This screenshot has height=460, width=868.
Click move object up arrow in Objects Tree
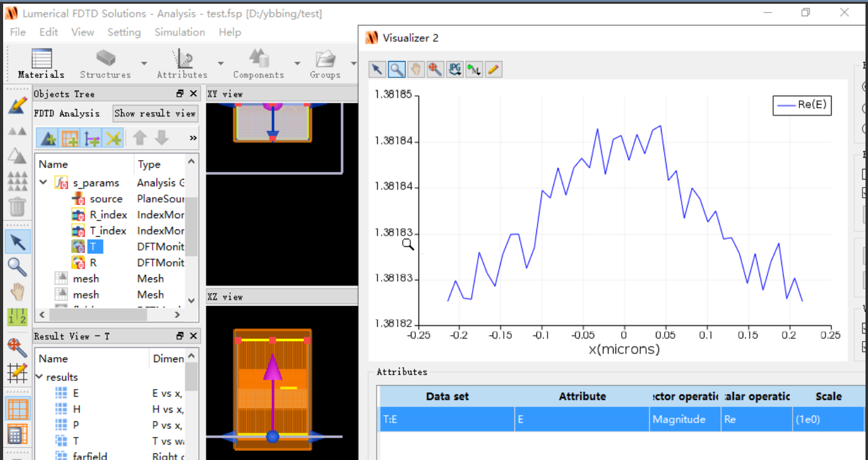140,138
